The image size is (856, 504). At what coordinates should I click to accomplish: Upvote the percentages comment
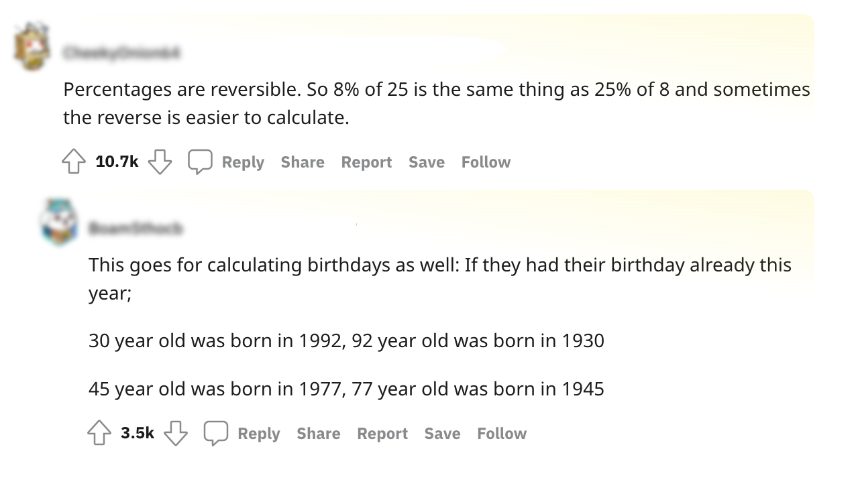coord(73,161)
